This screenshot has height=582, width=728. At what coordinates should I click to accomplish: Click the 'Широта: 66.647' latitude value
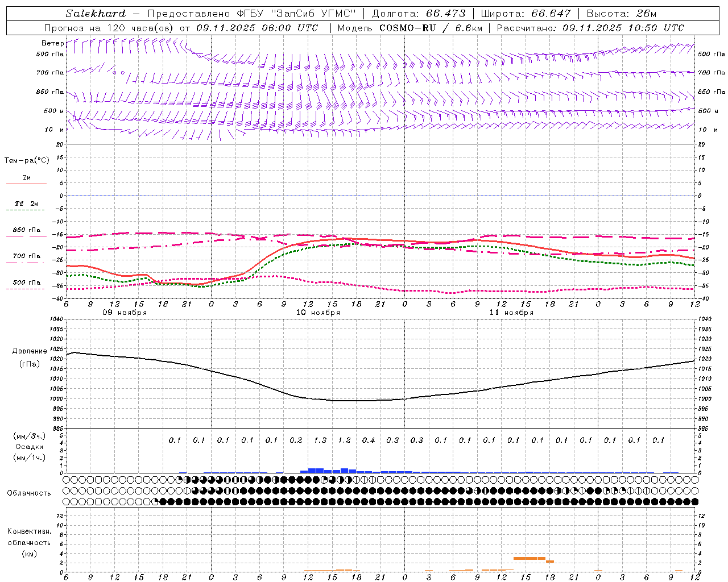pyautogui.click(x=526, y=14)
